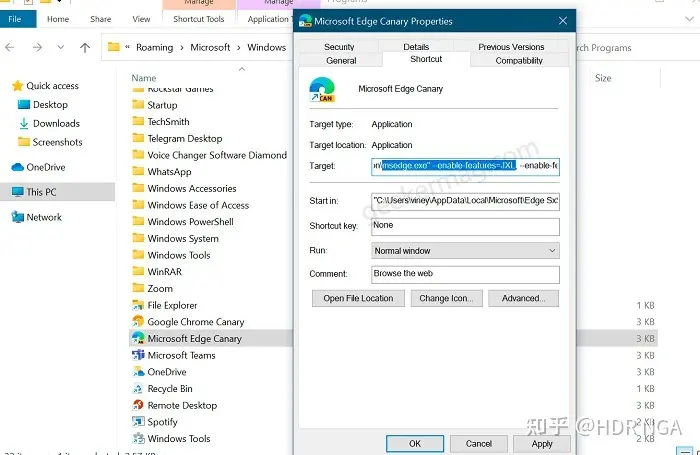Click the Windows breadcrumb in address bar

pyautogui.click(x=267, y=47)
